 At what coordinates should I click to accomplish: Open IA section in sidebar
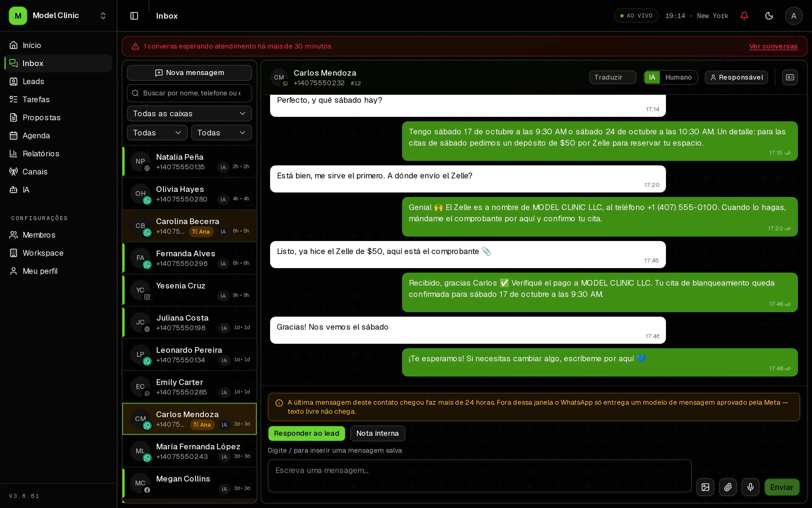(x=58, y=190)
